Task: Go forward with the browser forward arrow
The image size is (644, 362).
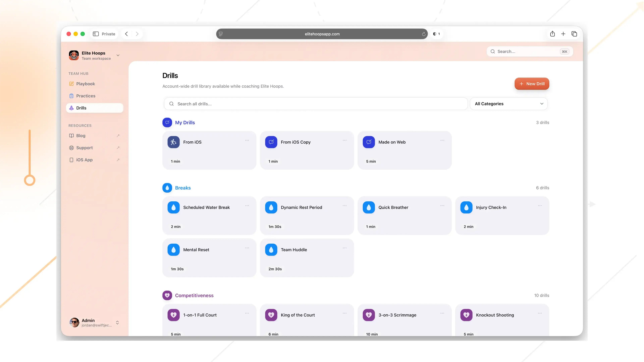Action: point(137,34)
